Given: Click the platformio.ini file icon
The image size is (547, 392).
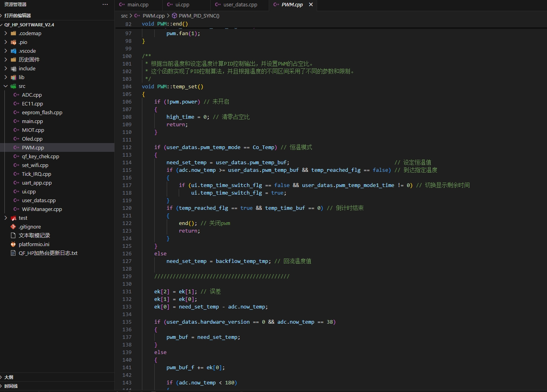Looking at the screenshot, I should point(13,244).
